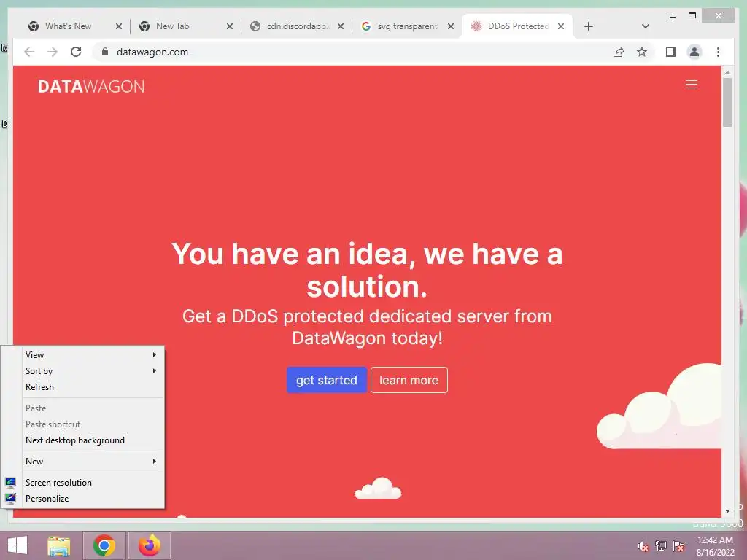Click the Sort by submenu arrow
The width and height of the screenshot is (747, 560).
[155, 371]
